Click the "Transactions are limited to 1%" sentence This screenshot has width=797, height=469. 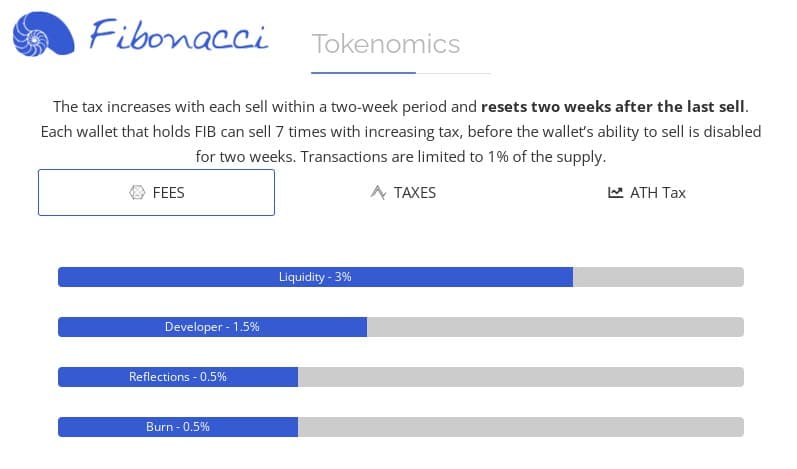point(453,158)
